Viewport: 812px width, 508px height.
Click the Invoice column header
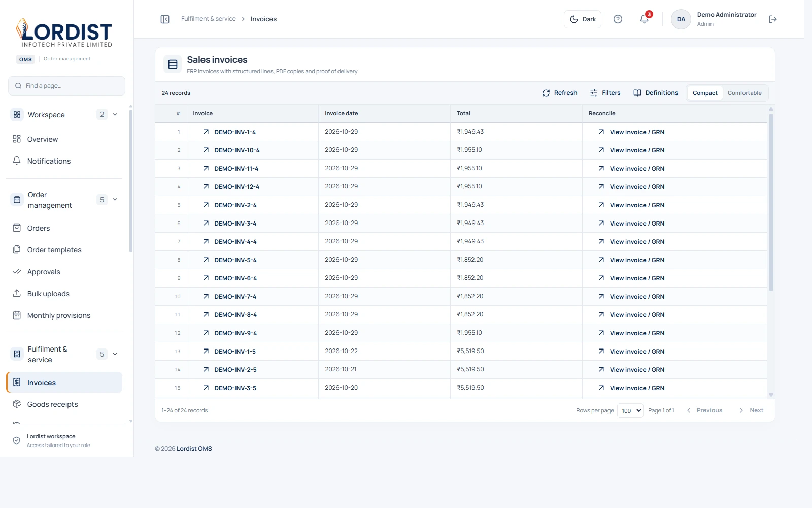point(202,113)
